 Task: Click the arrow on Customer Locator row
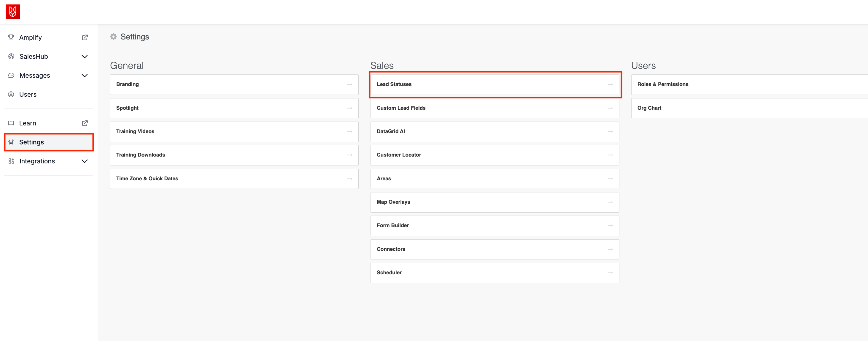(610, 155)
